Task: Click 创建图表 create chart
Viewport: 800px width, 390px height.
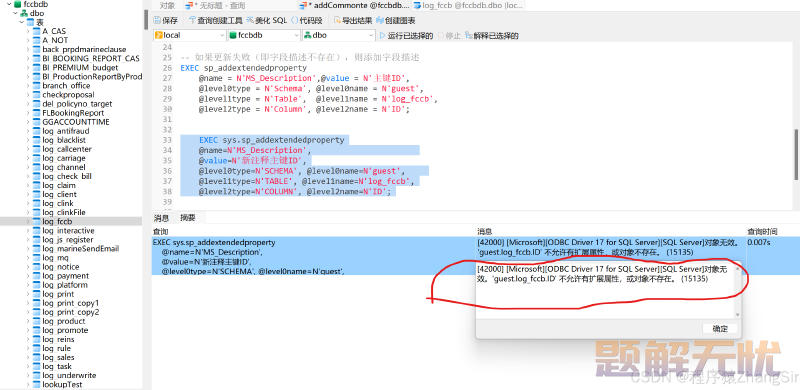Action: point(395,20)
